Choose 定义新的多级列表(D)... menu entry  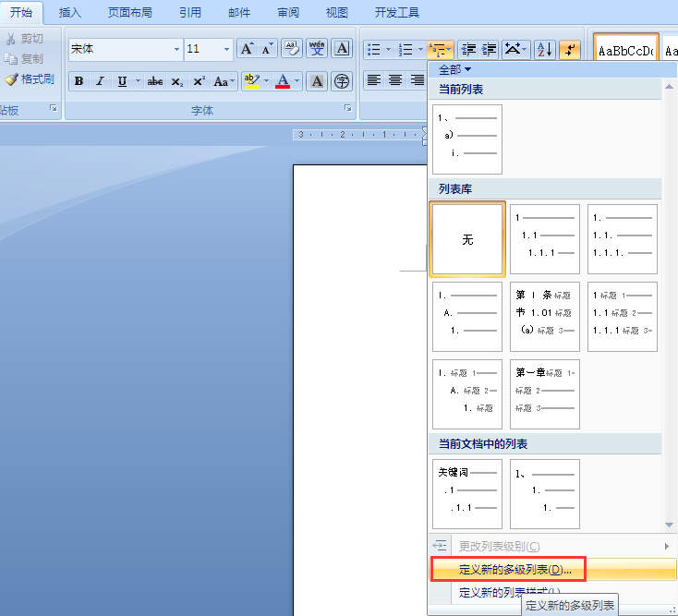coord(515,569)
